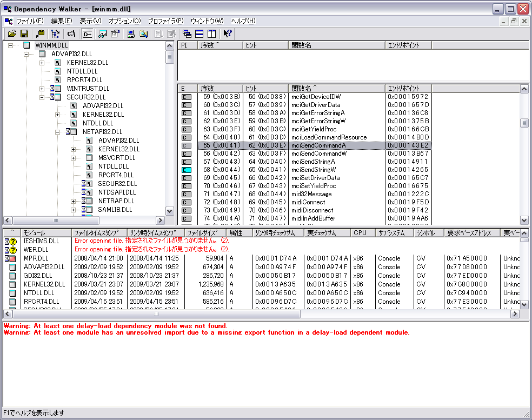Click entry point 0x00019F5D cell
This screenshot has height=420, width=532.
click(408, 202)
